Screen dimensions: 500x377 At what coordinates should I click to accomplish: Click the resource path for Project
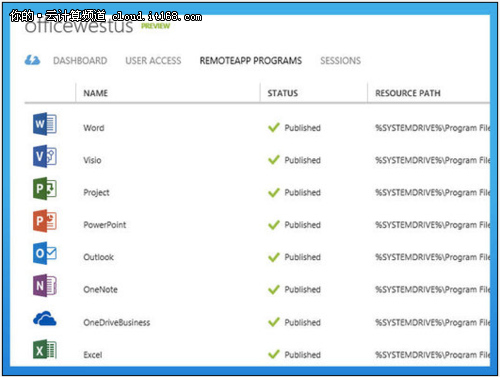tap(433, 193)
